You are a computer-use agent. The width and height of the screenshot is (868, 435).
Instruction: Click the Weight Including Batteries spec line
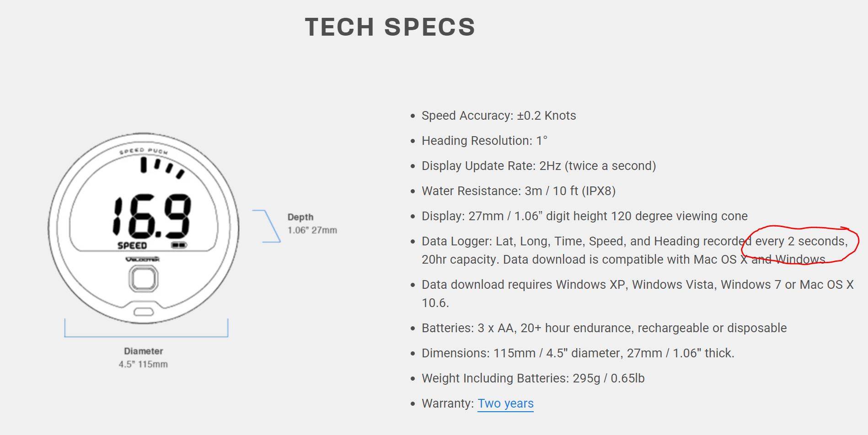[533, 378]
